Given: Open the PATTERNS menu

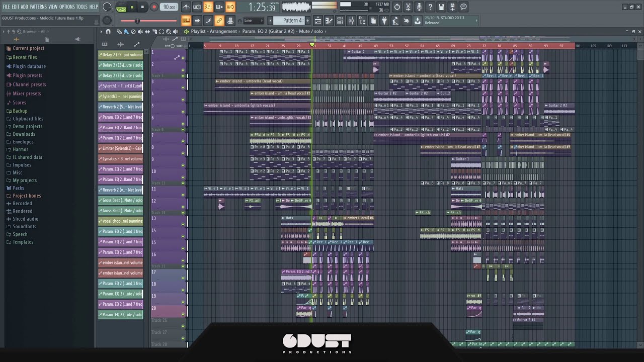Looking at the screenshot, I should (x=38, y=7).
